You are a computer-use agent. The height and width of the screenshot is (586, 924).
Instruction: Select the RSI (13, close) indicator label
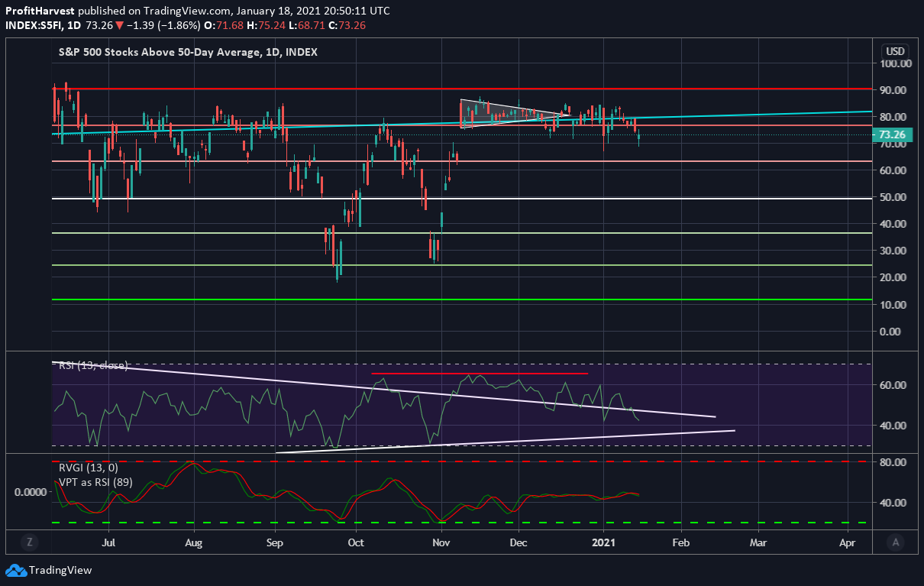(93, 366)
